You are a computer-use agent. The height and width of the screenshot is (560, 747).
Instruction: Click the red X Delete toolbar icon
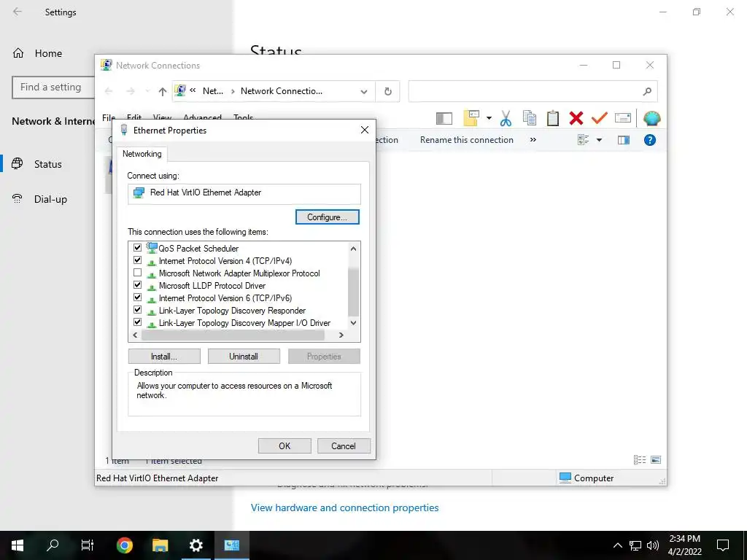576,118
